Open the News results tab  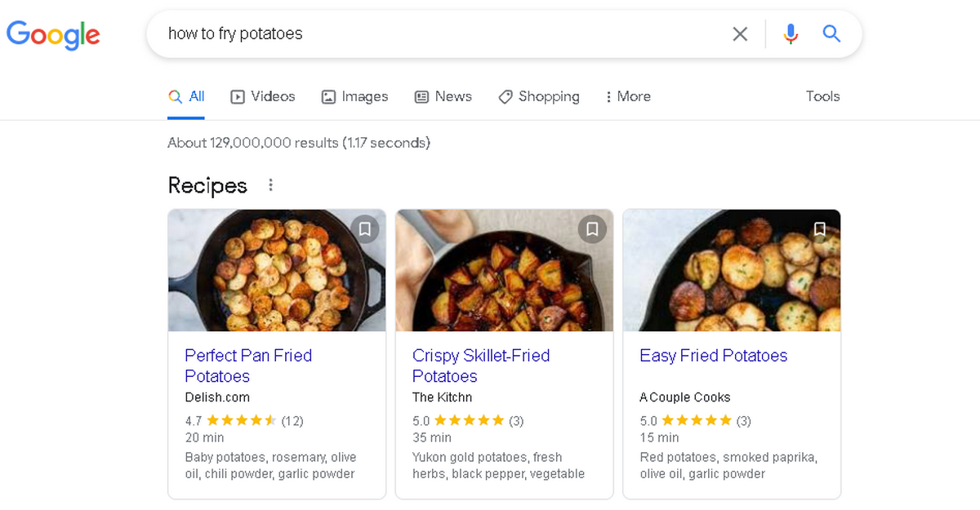point(443,96)
